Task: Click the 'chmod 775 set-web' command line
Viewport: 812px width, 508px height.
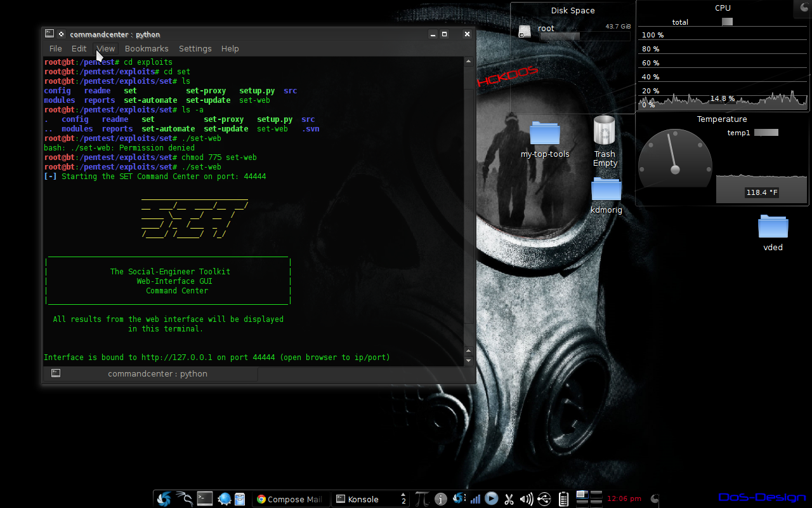Action: coord(150,157)
